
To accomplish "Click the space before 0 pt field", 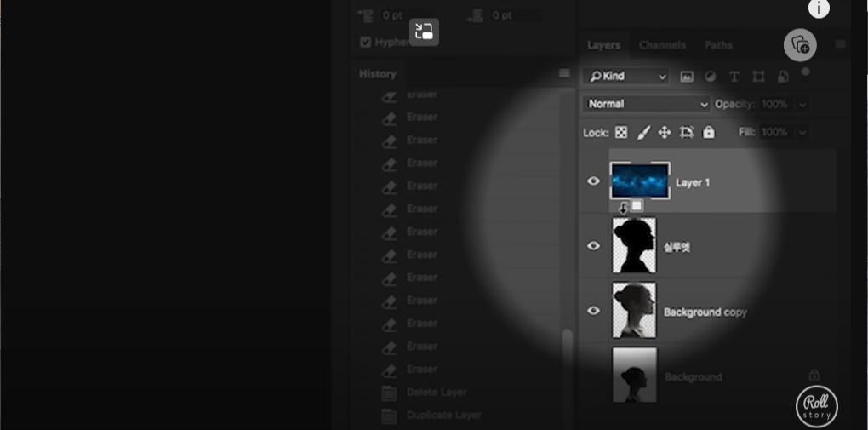I will 405,15.
